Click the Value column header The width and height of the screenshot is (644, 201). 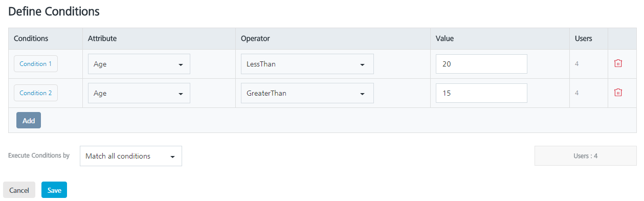click(x=445, y=38)
